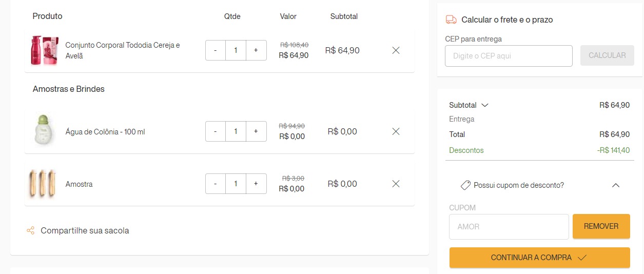This screenshot has width=644, height=274.
Task: Click the coupon tag icon
Action: click(465, 185)
